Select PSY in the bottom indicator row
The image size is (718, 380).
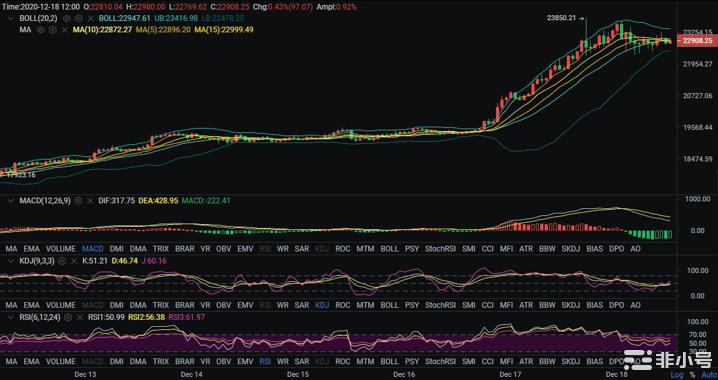pyautogui.click(x=412, y=362)
